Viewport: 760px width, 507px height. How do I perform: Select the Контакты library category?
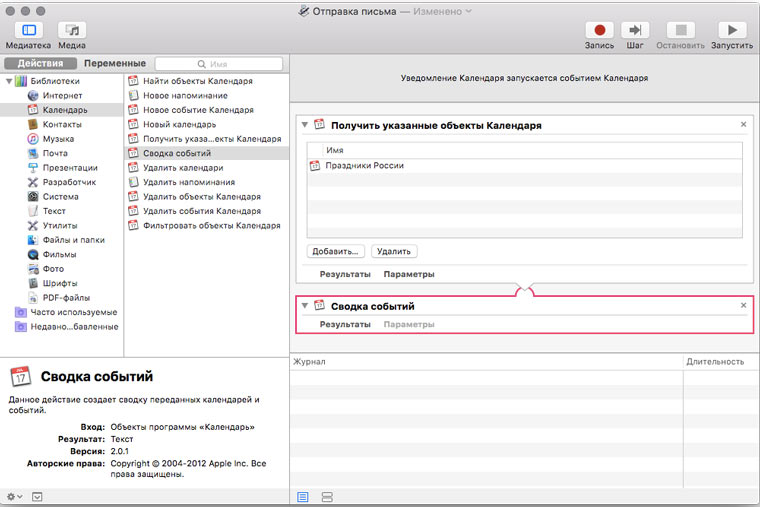[x=62, y=125]
